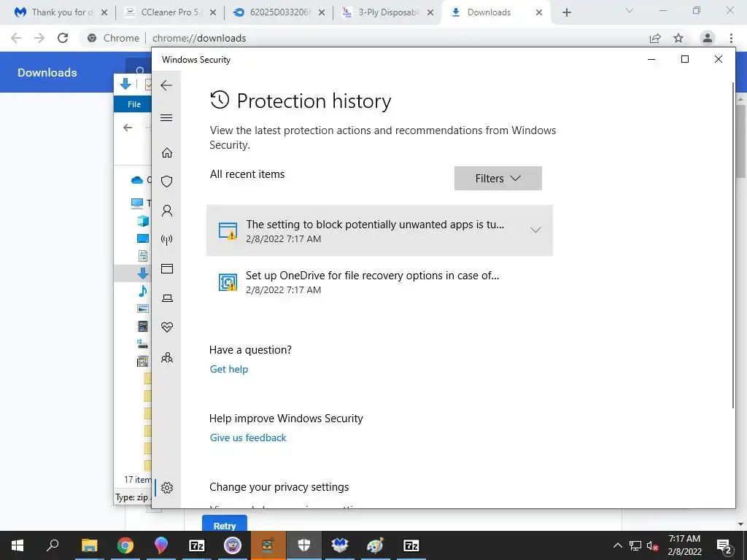Open Device performance & health heart icon
Screen dimensions: 747x560
pos(167,327)
